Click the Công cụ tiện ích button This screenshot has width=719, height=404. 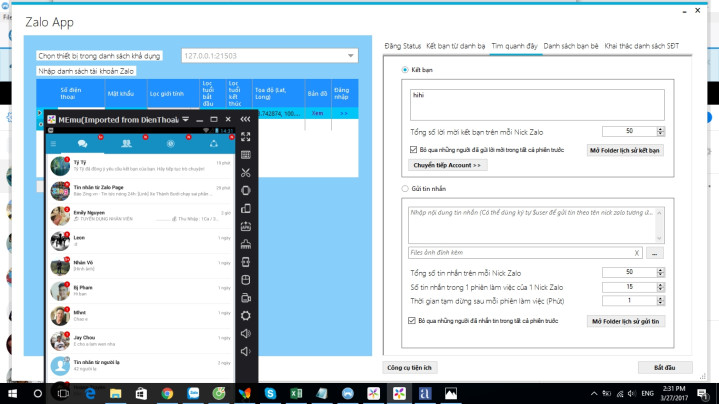tap(409, 368)
